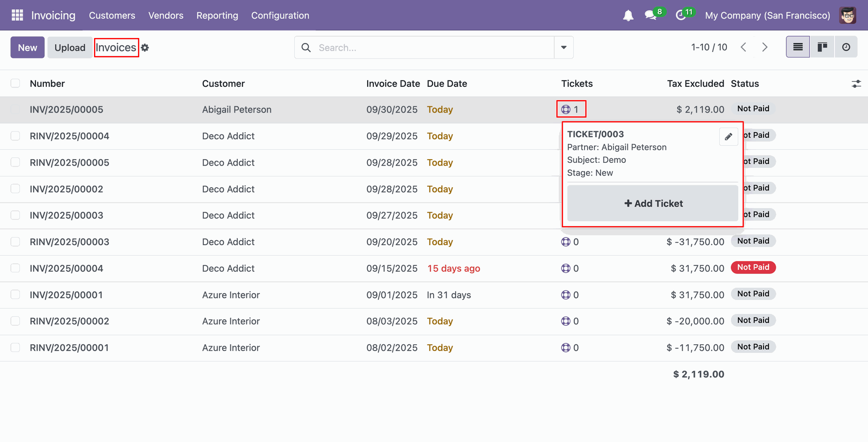868x442 pixels.
Task: Expand the search filter dropdown arrow
Action: [564, 48]
